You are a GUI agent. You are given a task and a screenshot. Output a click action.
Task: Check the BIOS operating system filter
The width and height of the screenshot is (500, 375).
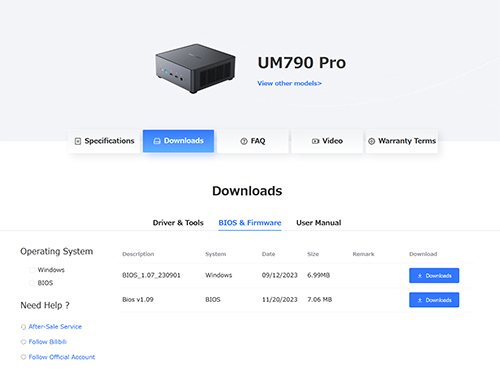click(32, 283)
